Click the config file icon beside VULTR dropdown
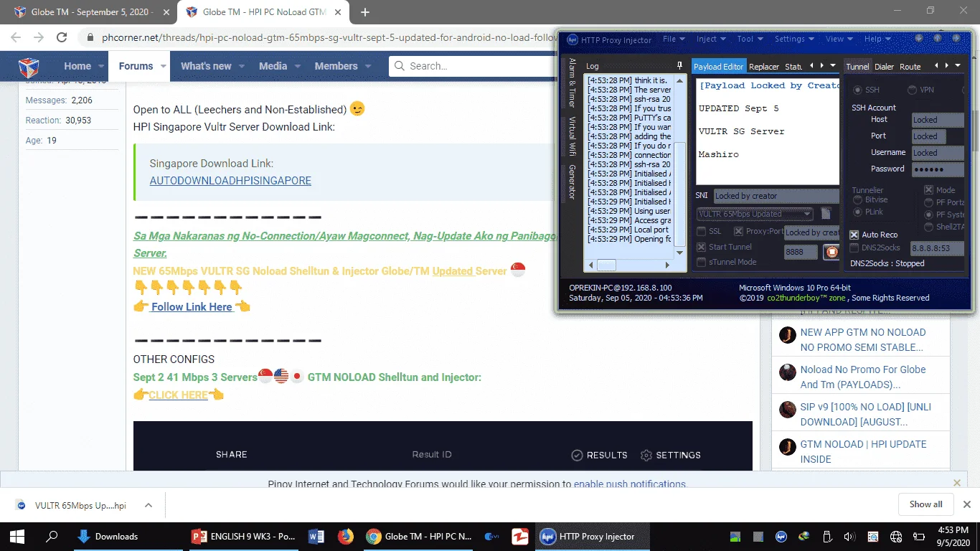Viewport: 980px width, 551px height. pos(826,214)
